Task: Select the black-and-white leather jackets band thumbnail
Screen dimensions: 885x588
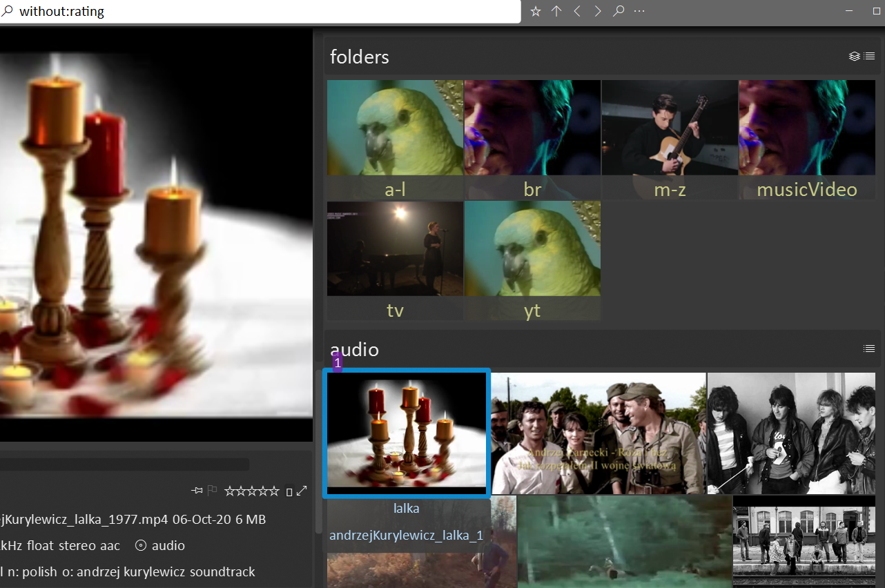Action: tap(791, 433)
